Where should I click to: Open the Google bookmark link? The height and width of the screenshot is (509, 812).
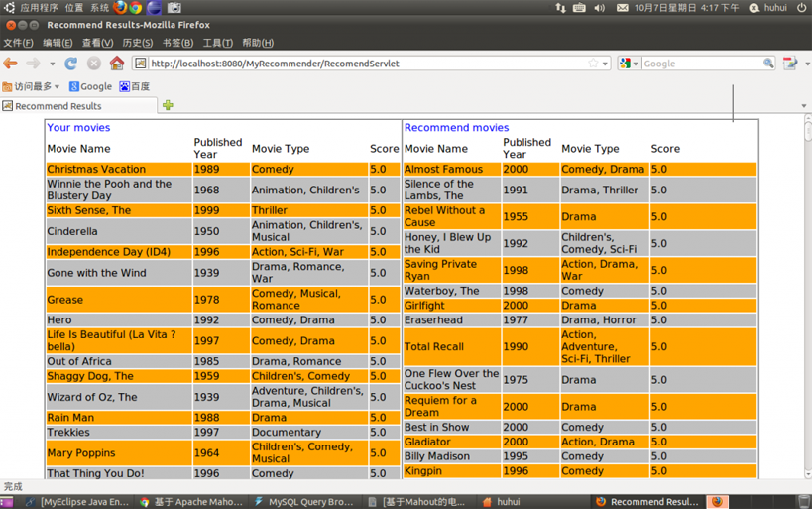[90, 86]
